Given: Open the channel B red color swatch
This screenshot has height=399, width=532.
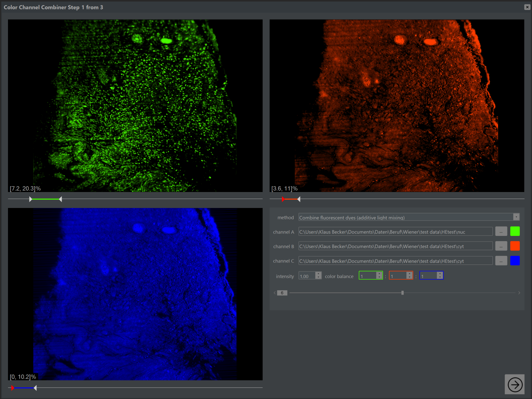Looking at the screenshot, I should (515, 246).
